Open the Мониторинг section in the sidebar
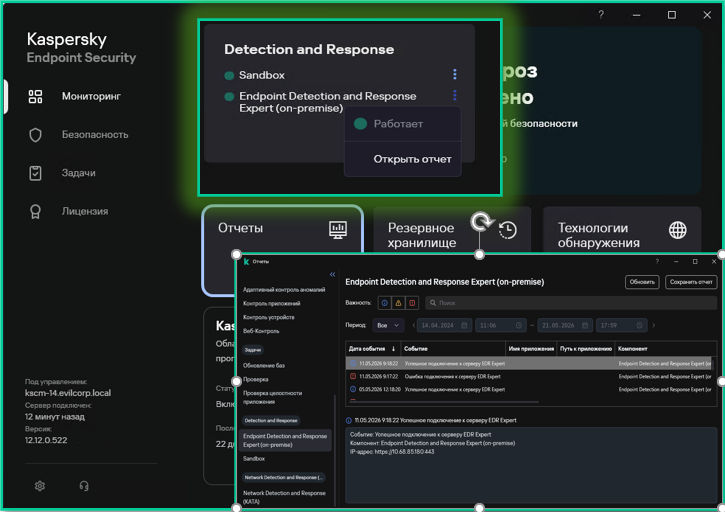 [91, 96]
